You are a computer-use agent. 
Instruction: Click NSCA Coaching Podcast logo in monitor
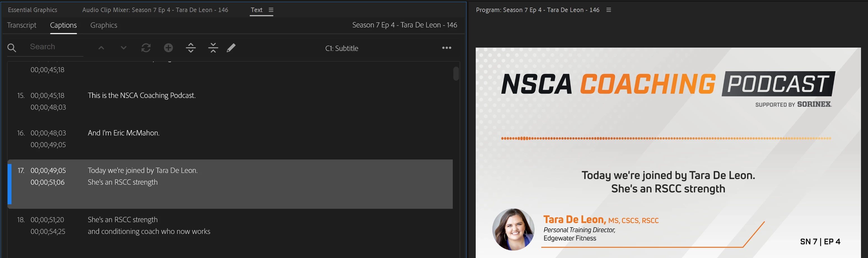[668, 84]
